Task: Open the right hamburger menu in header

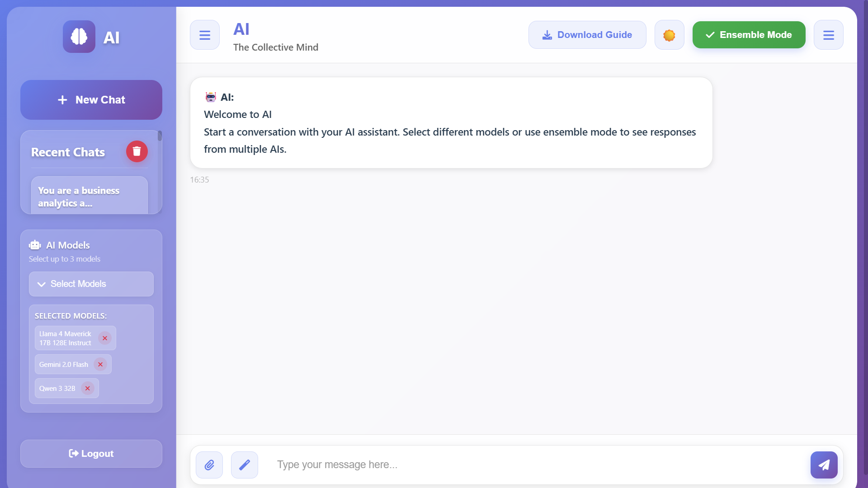Action: tap(829, 35)
